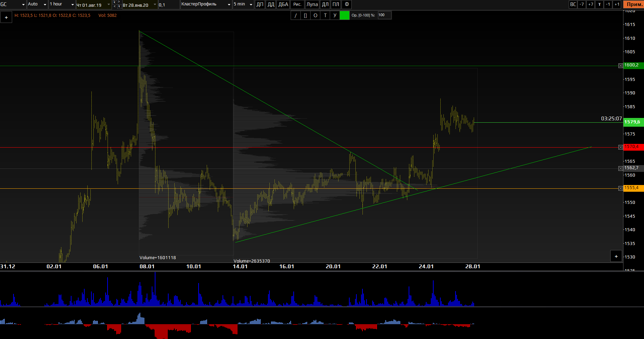
Task: Shift the date range with +7 button
Action: tap(590, 4)
